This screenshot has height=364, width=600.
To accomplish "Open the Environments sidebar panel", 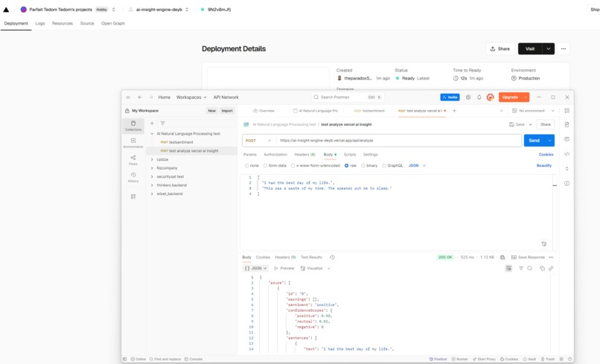I will [x=133, y=143].
